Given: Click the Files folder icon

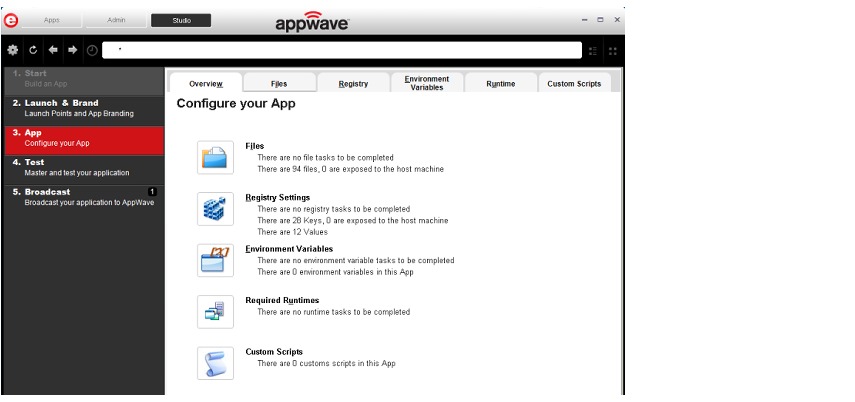Looking at the screenshot, I should (215, 158).
